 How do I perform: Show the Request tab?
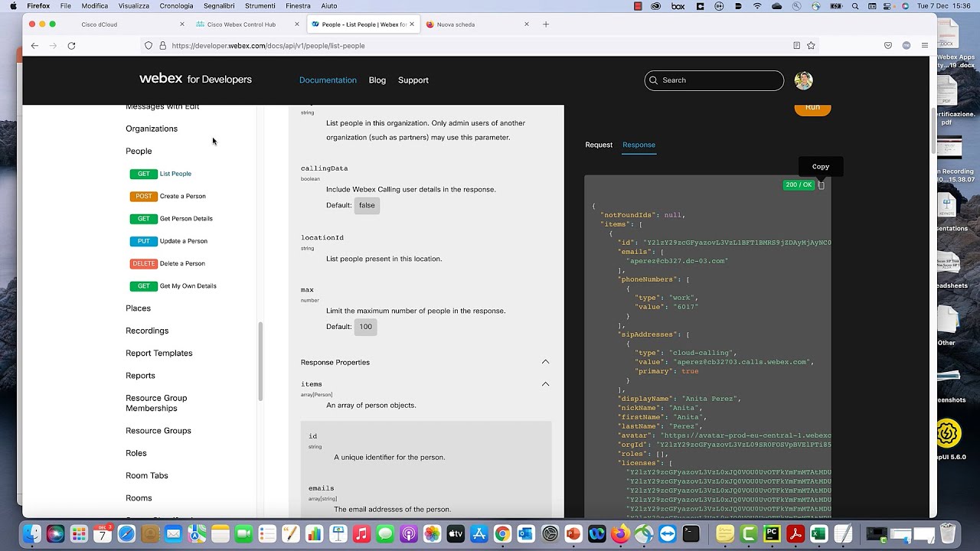[x=599, y=145]
